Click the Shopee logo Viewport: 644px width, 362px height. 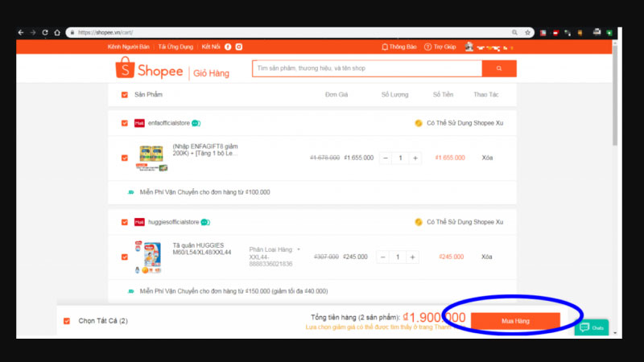click(x=149, y=68)
